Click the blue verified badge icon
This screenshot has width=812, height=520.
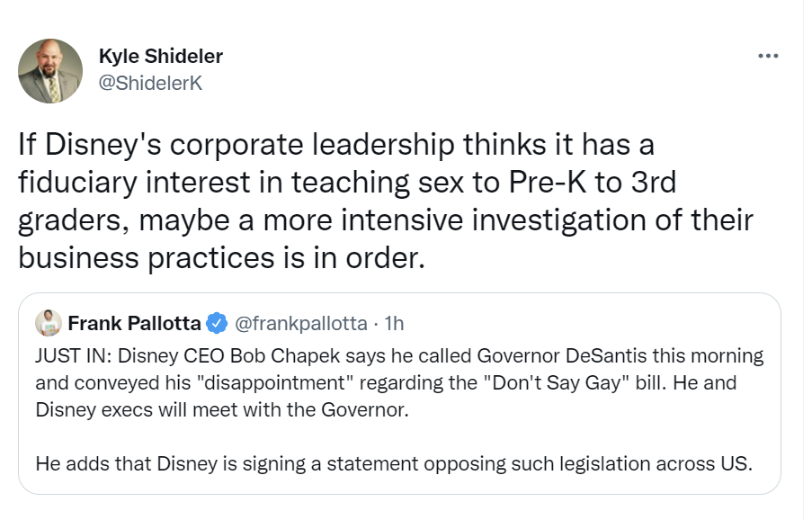217,323
